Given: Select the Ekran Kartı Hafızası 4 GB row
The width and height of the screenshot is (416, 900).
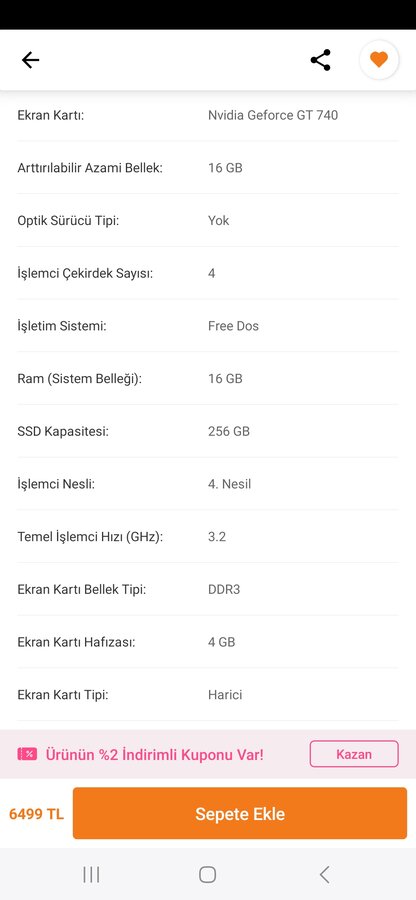Looking at the screenshot, I should pos(208,642).
